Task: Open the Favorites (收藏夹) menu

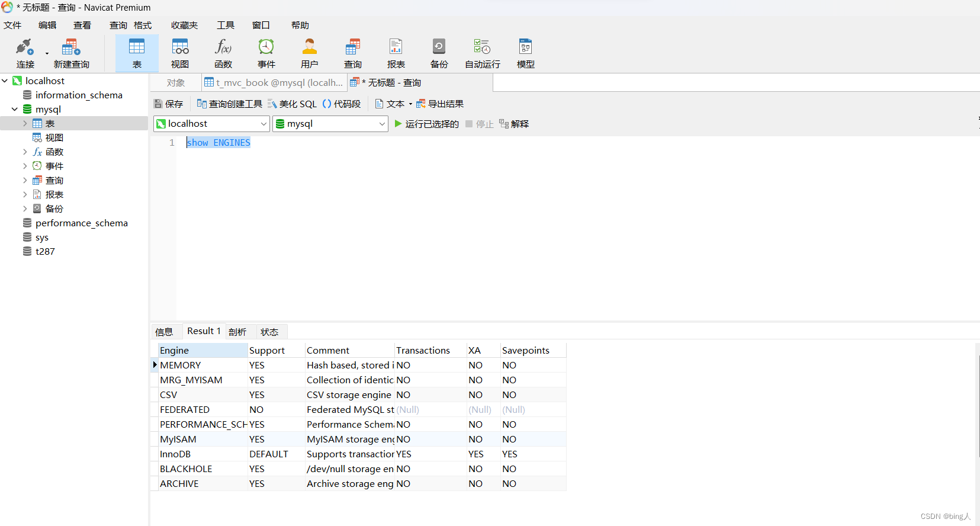Action: pos(185,25)
